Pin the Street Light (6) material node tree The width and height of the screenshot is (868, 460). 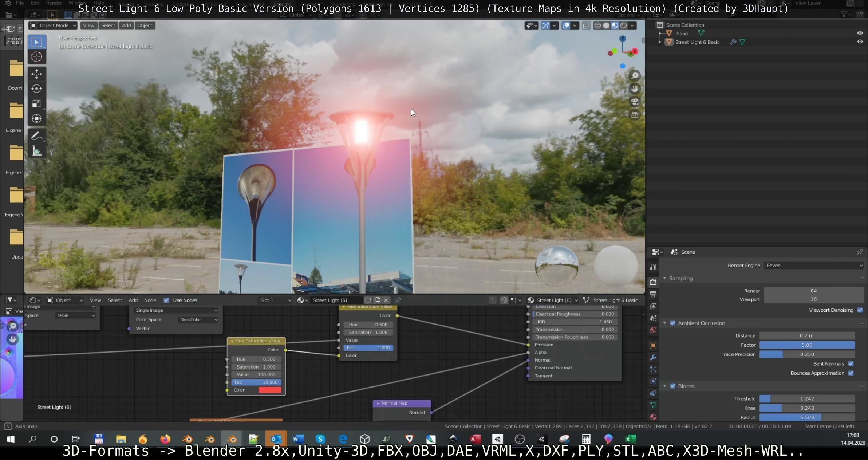[x=398, y=300]
